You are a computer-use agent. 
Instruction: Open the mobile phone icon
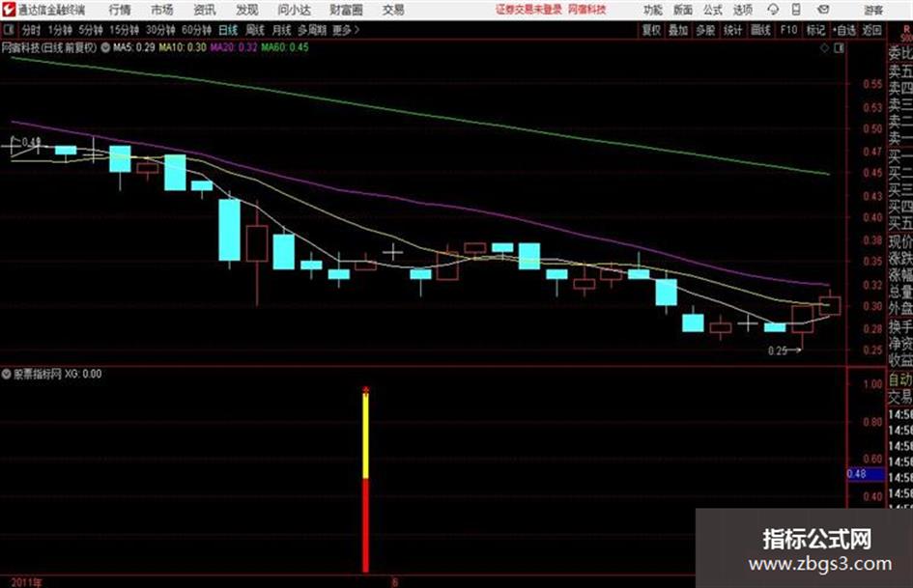click(x=796, y=10)
